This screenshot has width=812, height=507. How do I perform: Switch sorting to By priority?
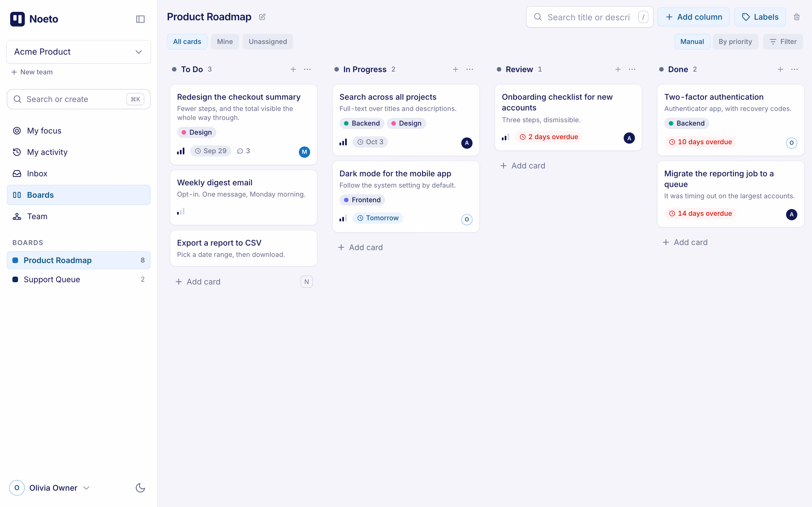coord(735,42)
